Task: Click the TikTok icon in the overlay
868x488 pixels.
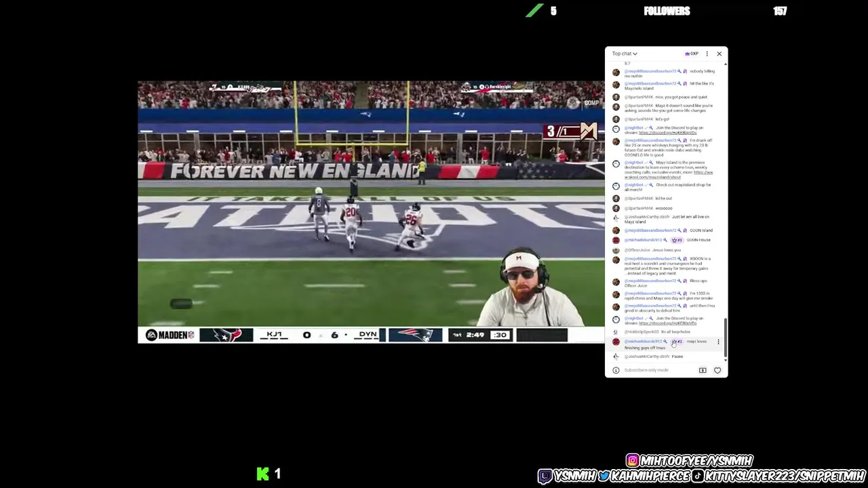Action: tap(697, 476)
